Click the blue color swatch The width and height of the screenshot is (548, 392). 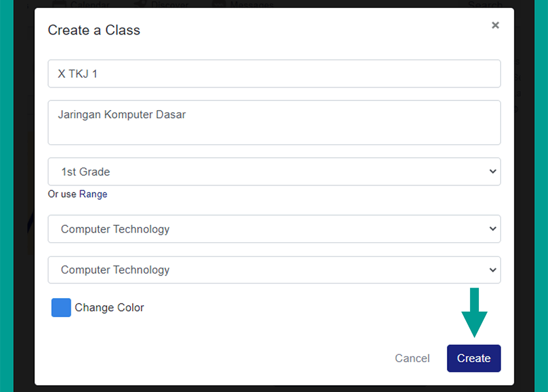(61, 307)
